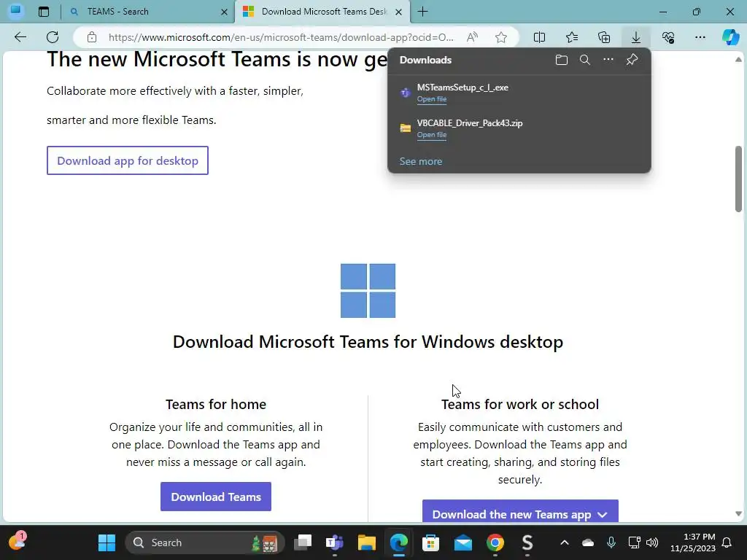The width and height of the screenshot is (747, 560).
Task: Open Edge profile icon in title bar
Action: tap(16, 10)
